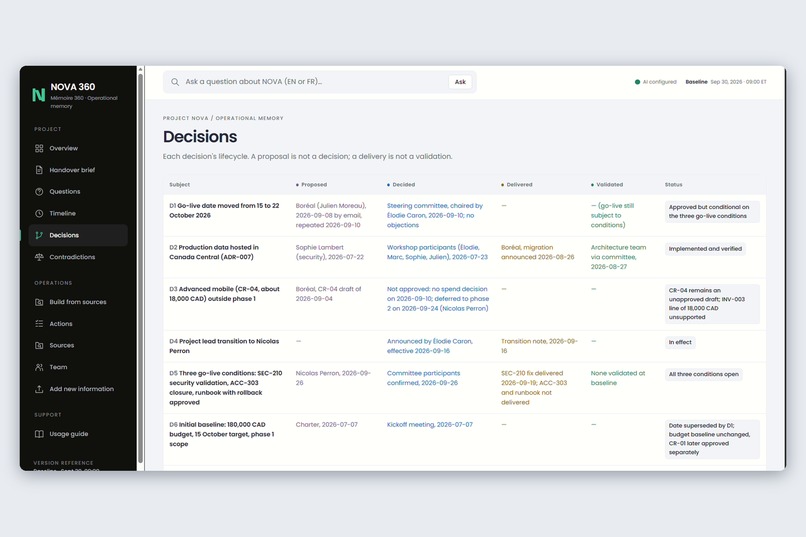Click the Committee participants confirmed cell
The height and width of the screenshot is (537, 806).
424,378
